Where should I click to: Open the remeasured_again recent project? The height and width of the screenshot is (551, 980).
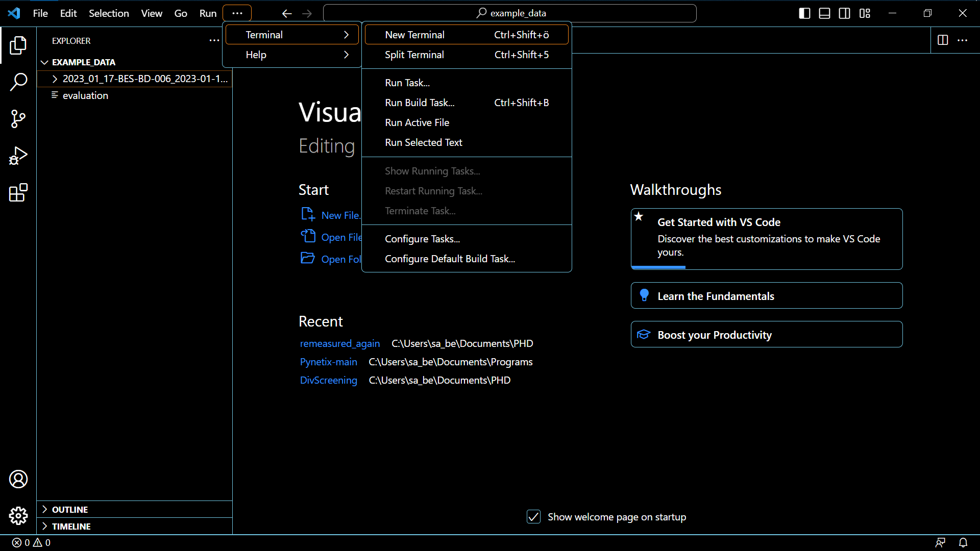point(339,343)
